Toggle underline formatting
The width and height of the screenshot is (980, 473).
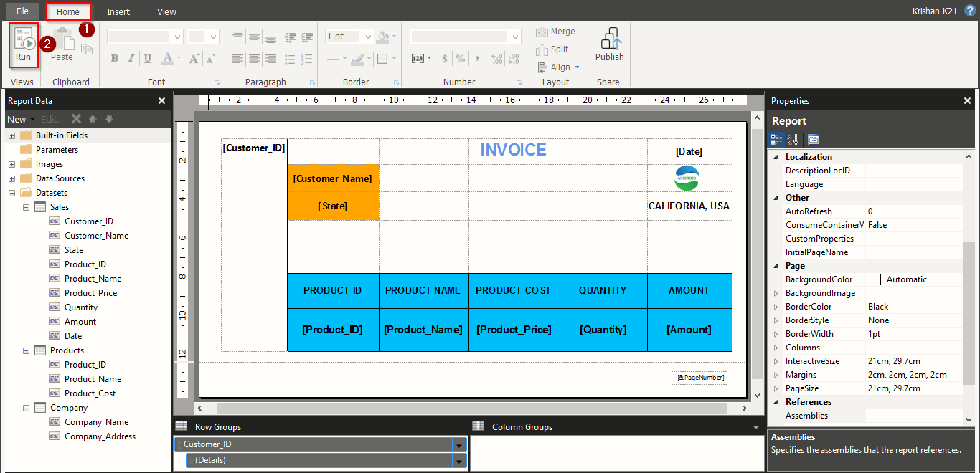146,58
